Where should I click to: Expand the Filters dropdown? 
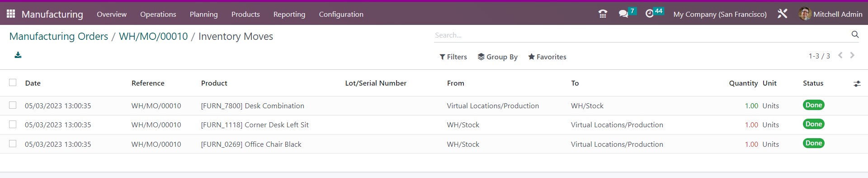coord(453,57)
